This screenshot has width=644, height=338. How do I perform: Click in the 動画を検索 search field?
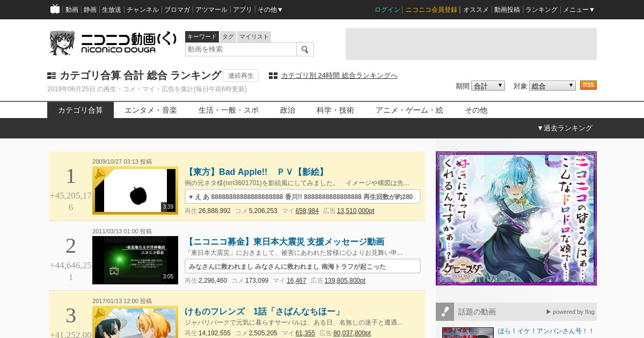tap(241, 49)
